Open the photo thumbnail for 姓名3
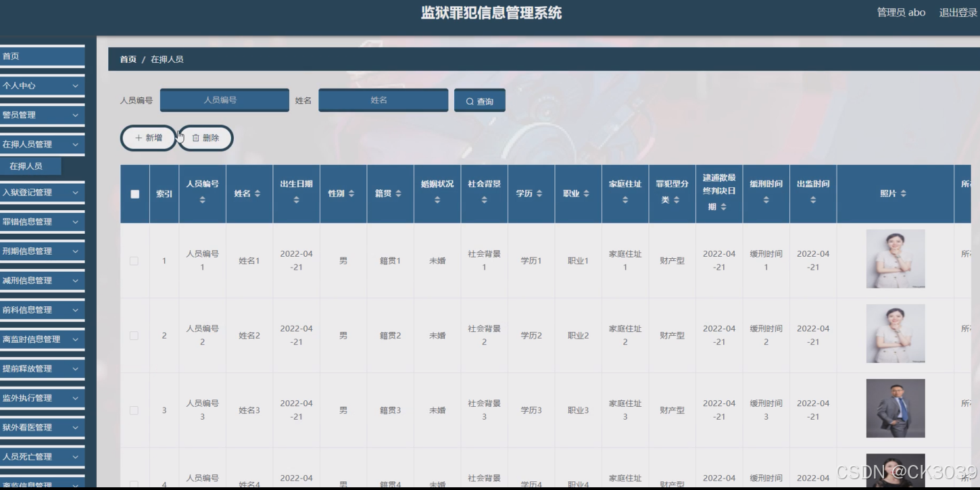The height and width of the screenshot is (490, 980). pos(896,408)
